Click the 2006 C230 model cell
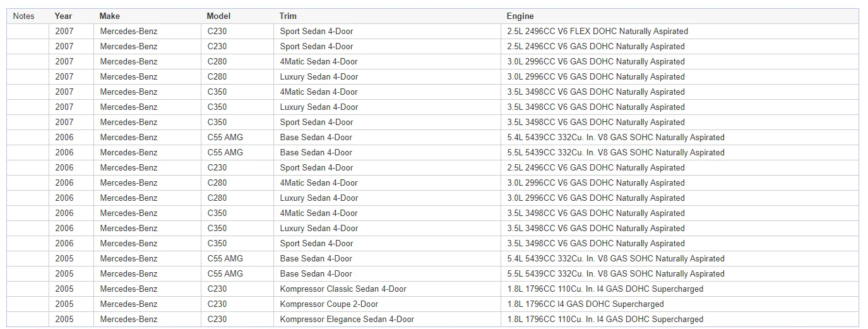 [x=238, y=167]
